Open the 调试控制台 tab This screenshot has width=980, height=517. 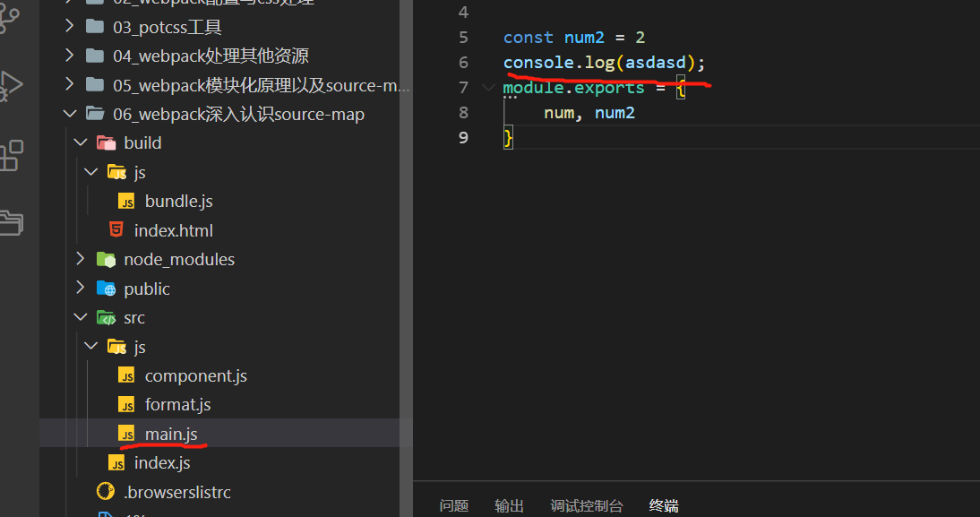click(587, 505)
